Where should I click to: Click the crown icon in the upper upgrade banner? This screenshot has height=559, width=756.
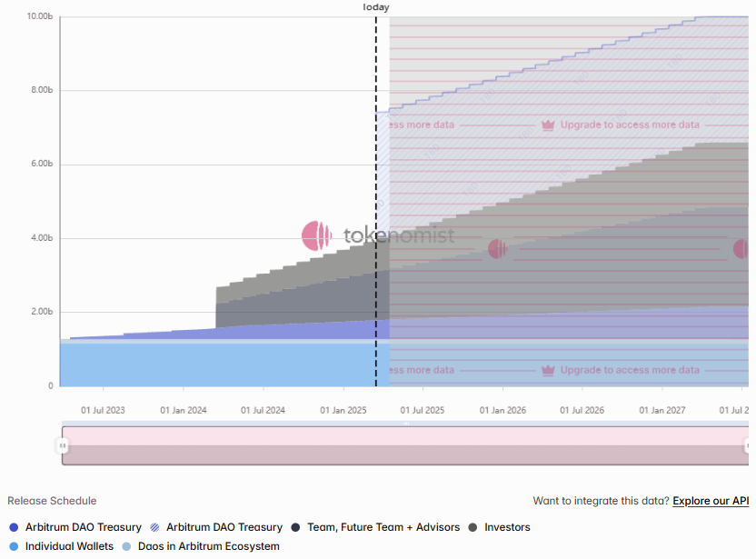(x=548, y=125)
